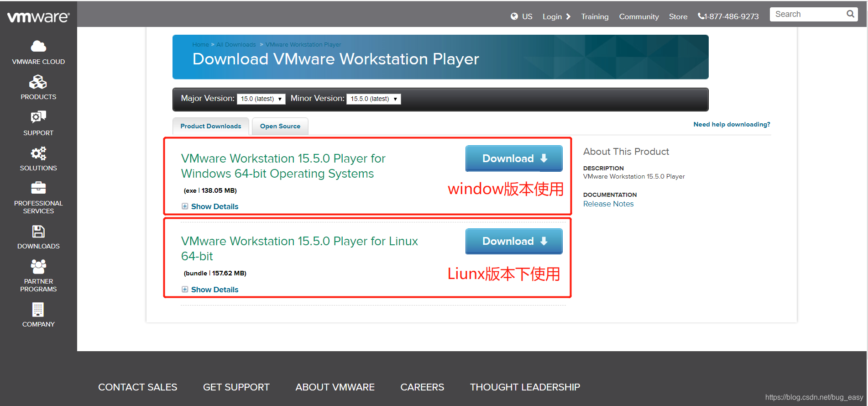
Task: Open VMware Cloud from sidebar
Action: [38, 53]
